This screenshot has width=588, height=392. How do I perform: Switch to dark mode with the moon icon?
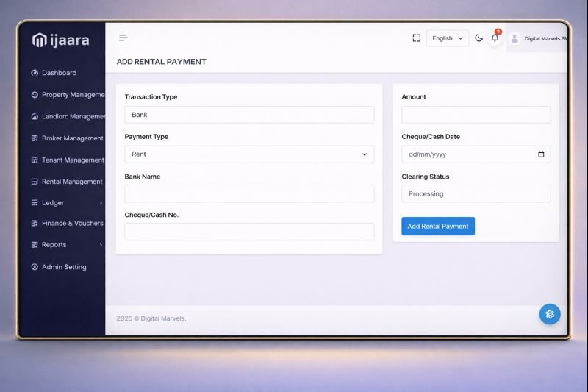tap(478, 38)
